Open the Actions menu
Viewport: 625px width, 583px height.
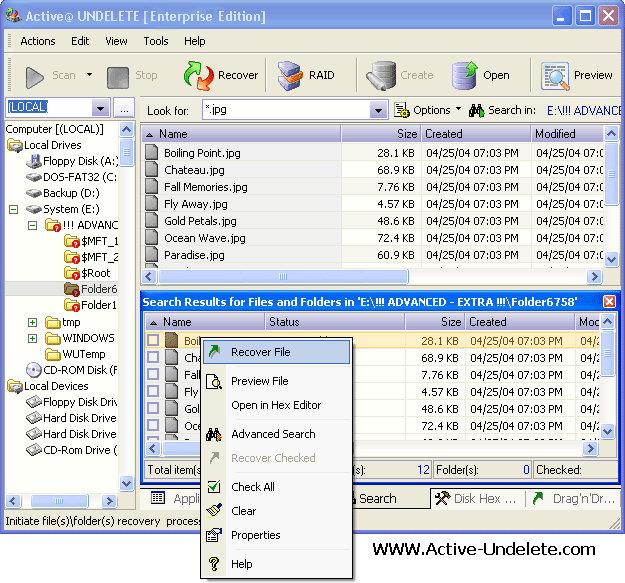38,41
